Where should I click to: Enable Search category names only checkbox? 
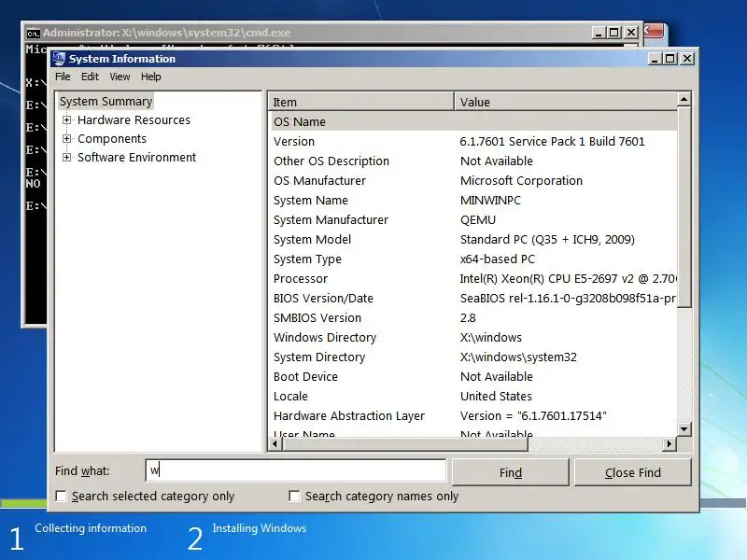[294, 497]
